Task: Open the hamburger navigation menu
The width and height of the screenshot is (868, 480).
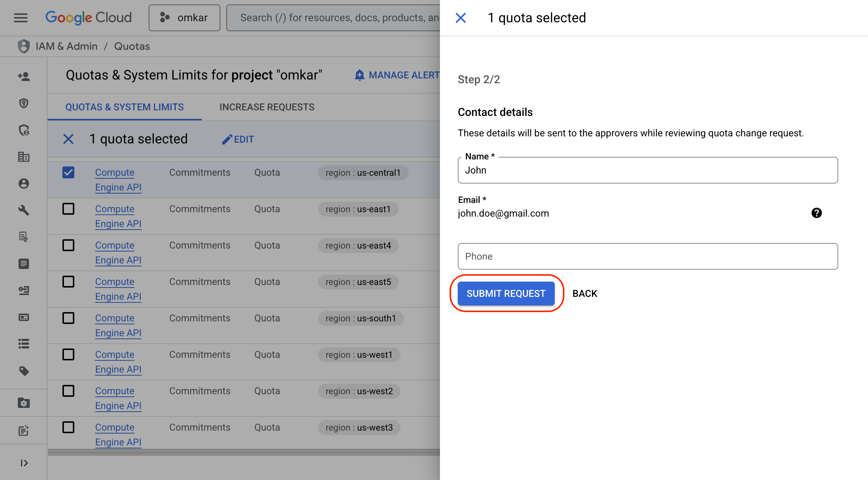Action: pos(21,18)
